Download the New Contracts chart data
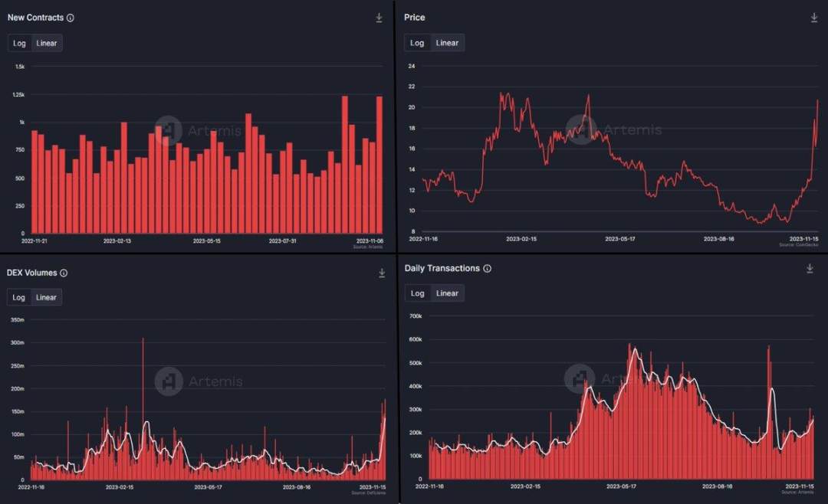The width and height of the screenshot is (828, 504). point(379,18)
